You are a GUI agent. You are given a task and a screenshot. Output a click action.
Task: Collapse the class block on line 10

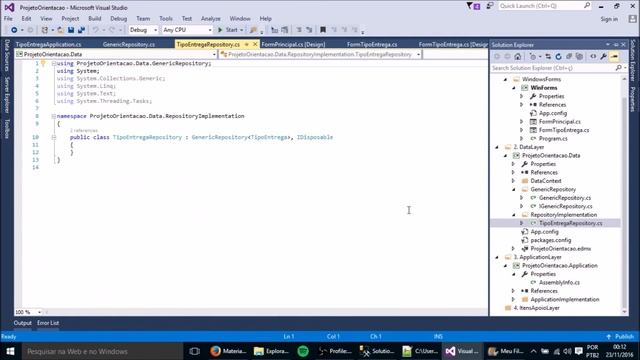53,138
